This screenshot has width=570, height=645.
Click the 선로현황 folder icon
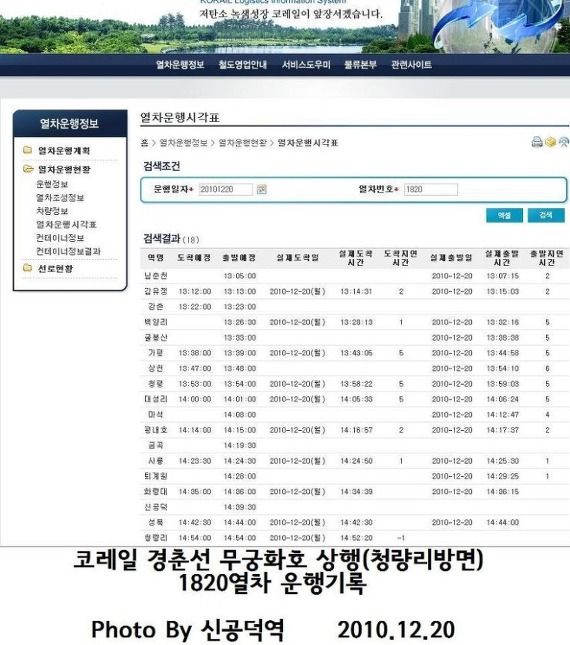(x=28, y=268)
